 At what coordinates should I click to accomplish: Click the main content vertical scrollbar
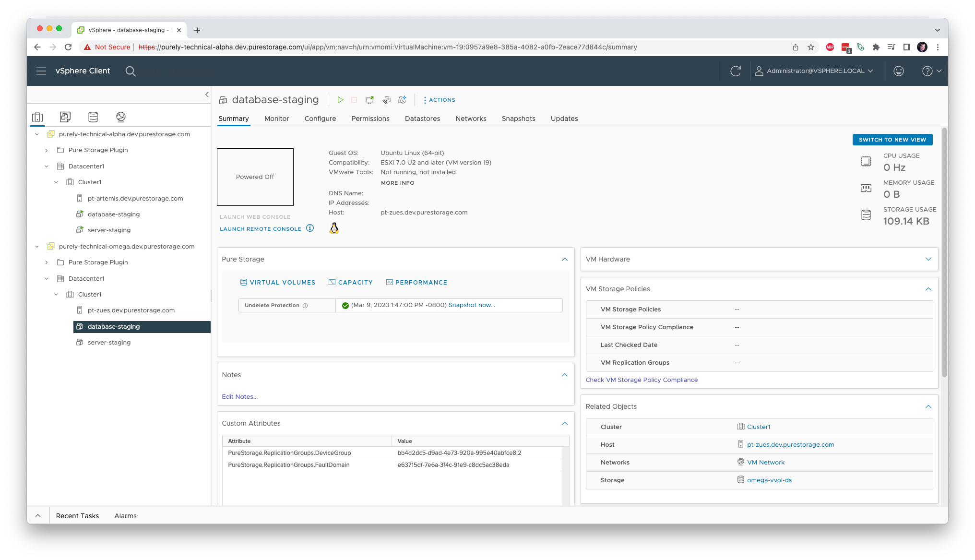tap(944, 252)
